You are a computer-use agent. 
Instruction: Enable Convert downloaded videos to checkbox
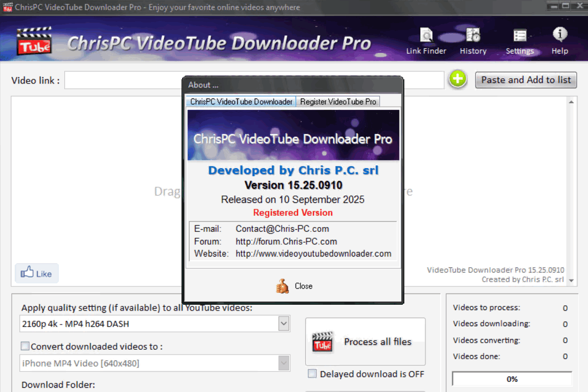point(25,346)
